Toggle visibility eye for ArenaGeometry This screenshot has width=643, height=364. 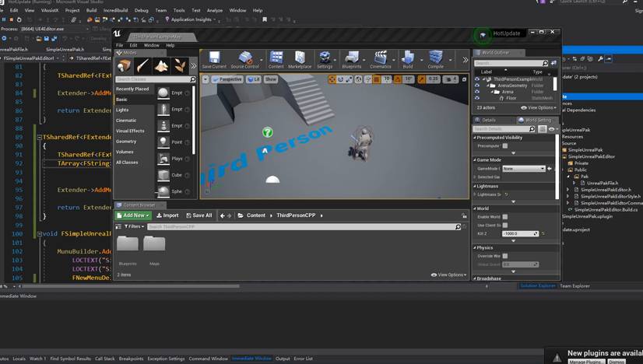click(x=477, y=86)
